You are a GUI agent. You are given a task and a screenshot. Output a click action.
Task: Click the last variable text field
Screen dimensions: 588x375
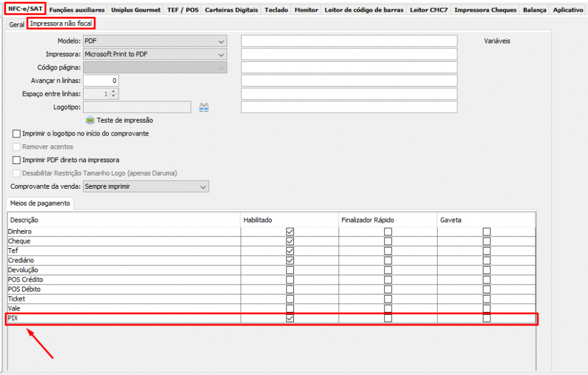point(349,107)
